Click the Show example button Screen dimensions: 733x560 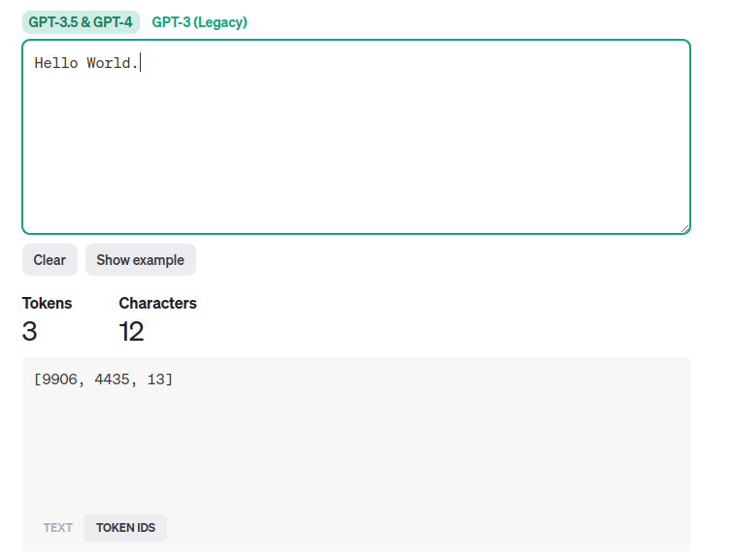point(140,260)
